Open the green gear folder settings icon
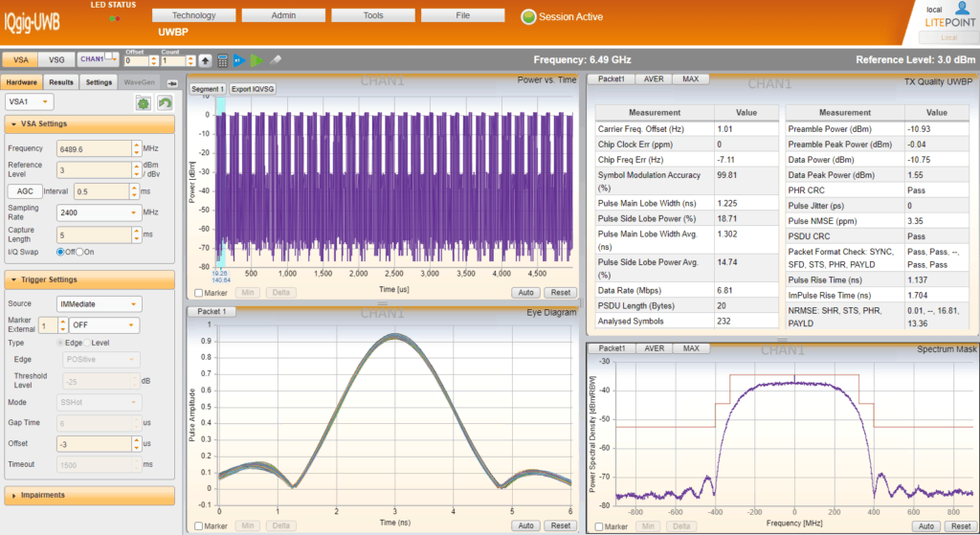Viewport: 980px width, 535px height. pyautogui.click(x=144, y=103)
